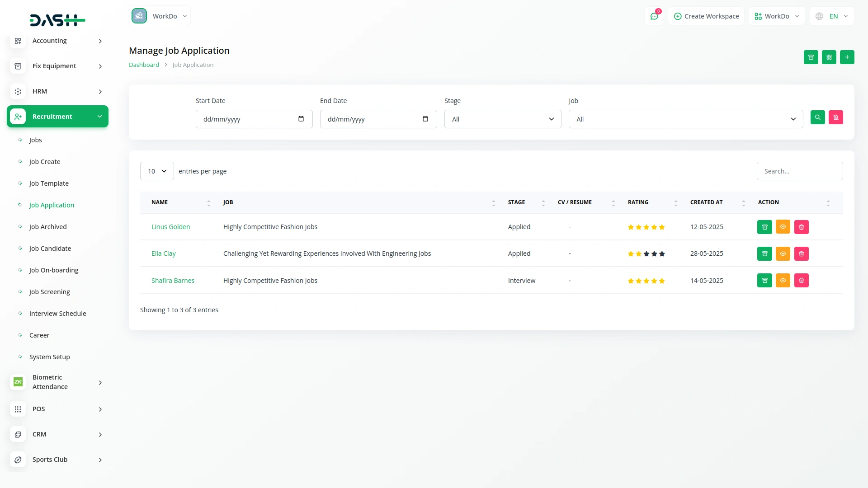Focus the table Search field

(799, 171)
